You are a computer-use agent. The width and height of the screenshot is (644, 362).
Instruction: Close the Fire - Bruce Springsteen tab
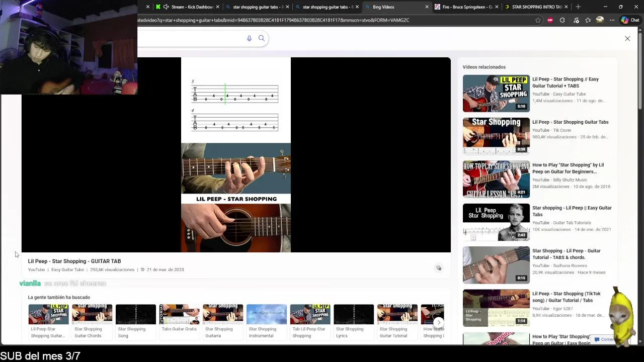coord(497,7)
